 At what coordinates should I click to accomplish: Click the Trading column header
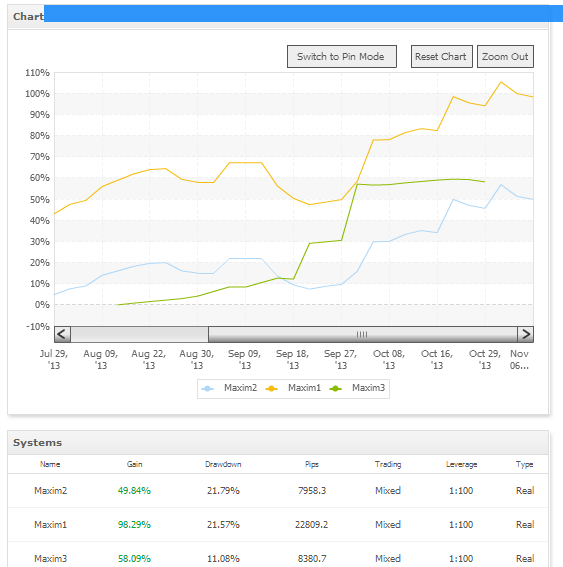pyautogui.click(x=388, y=464)
